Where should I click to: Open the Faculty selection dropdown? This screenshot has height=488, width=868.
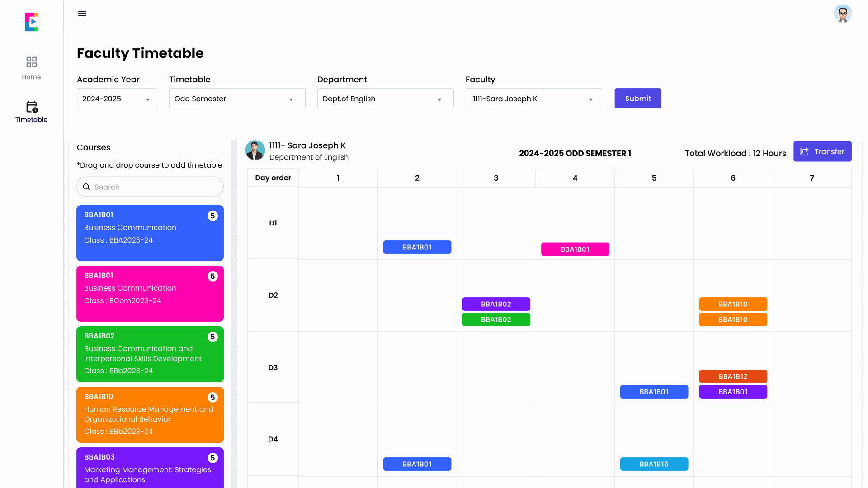(x=533, y=99)
